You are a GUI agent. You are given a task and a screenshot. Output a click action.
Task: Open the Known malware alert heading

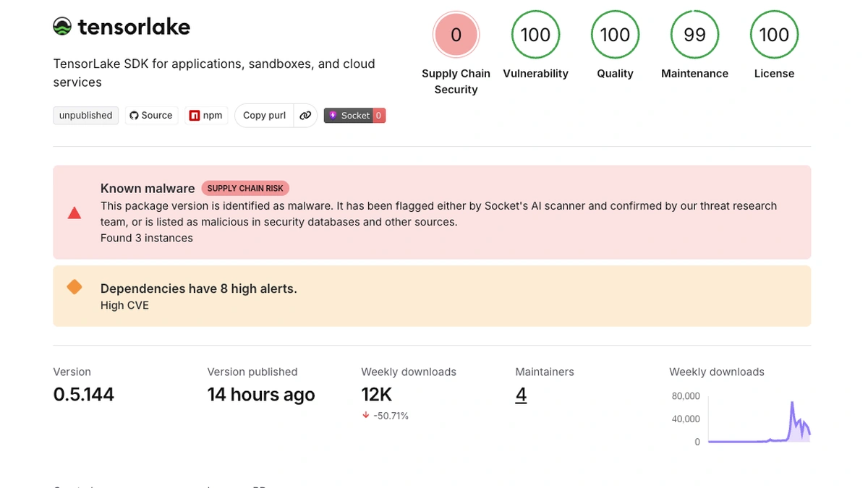[148, 189]
